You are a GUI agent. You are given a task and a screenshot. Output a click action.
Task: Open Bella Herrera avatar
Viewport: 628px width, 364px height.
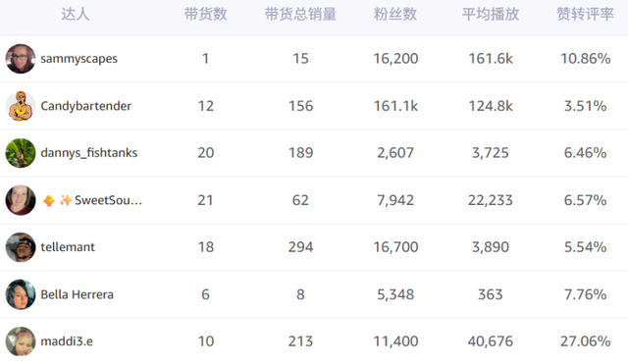[x=21, y=294]
